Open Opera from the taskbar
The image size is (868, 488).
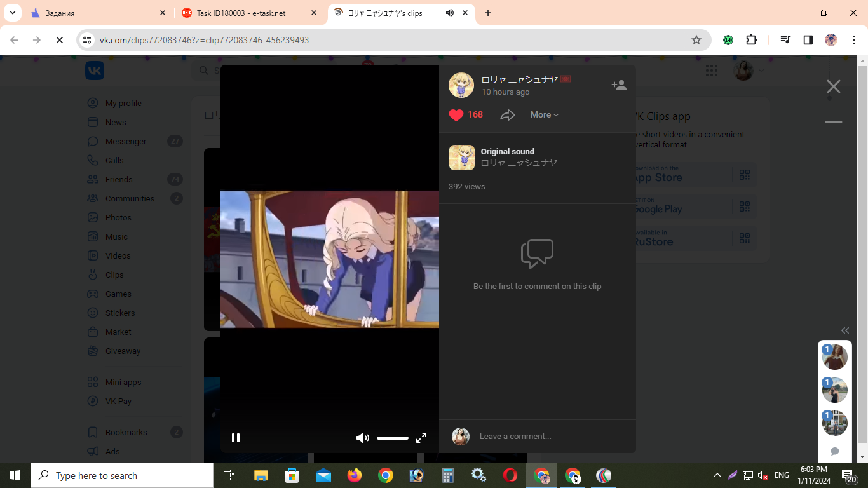click(510, 475)
